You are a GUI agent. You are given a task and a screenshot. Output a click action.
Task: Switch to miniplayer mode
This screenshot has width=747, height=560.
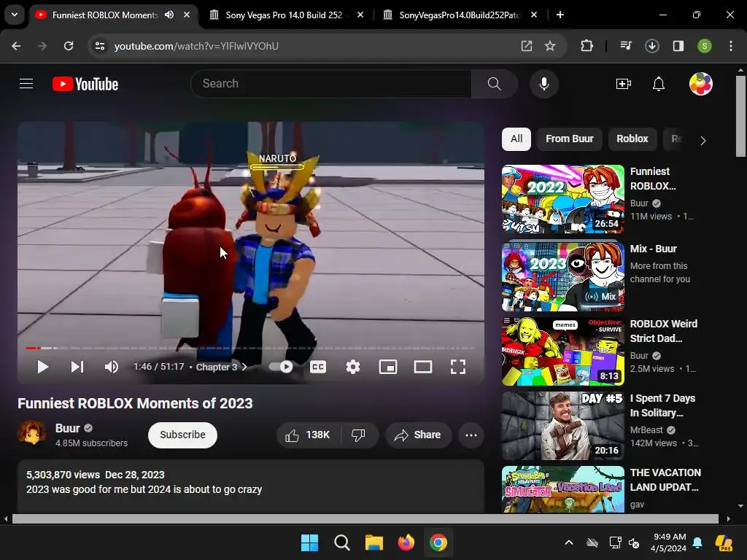(388, 367)
